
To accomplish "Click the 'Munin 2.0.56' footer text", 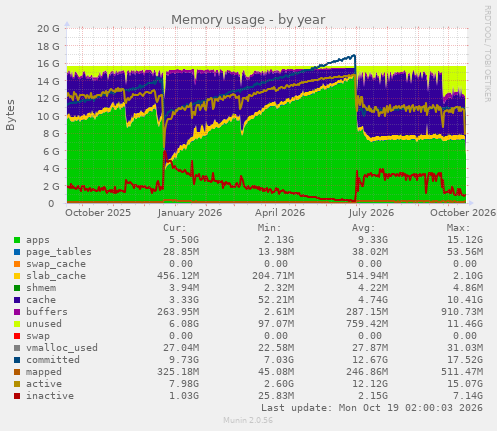I will tap(248, 420).
